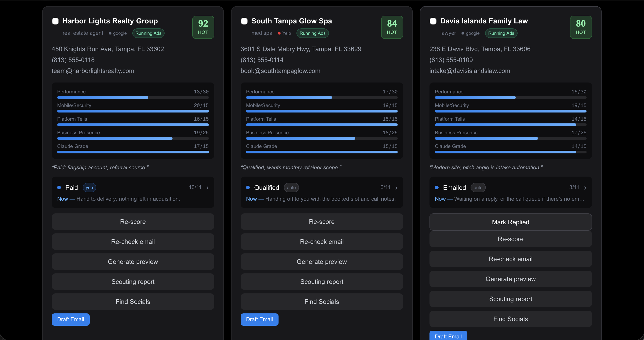This screenshot has width=644, height=340.
Task: Generate preview for Davis Islands Family Law
Action: click(x=511, y=279)
